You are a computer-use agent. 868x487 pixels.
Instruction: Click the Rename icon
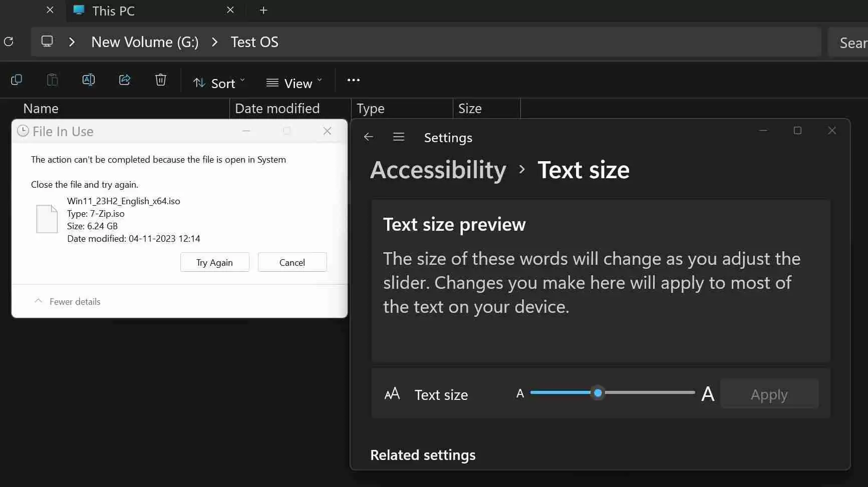click(x=89, y=80)
